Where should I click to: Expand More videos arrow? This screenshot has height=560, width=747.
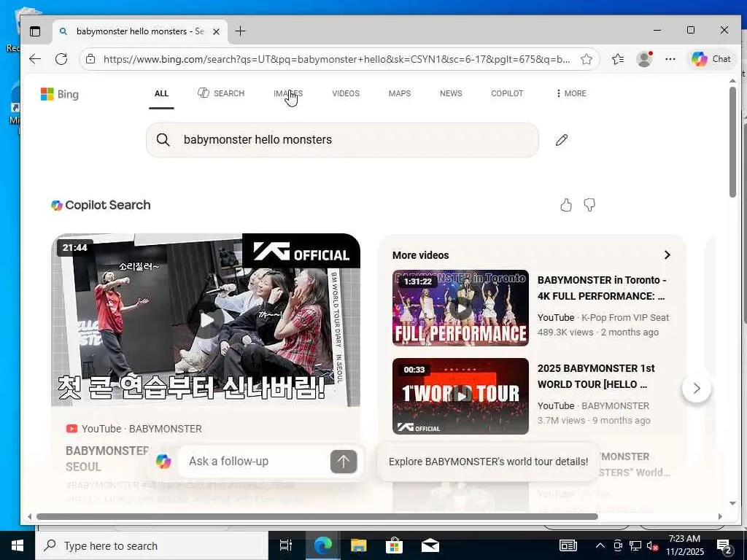coord(667,255)
